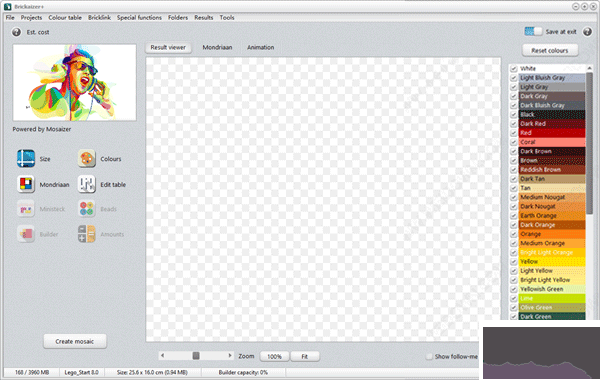Viewport: 600px width, 380px height.
Task: Uncheck the Red colour checkbox
Action: 514,133
